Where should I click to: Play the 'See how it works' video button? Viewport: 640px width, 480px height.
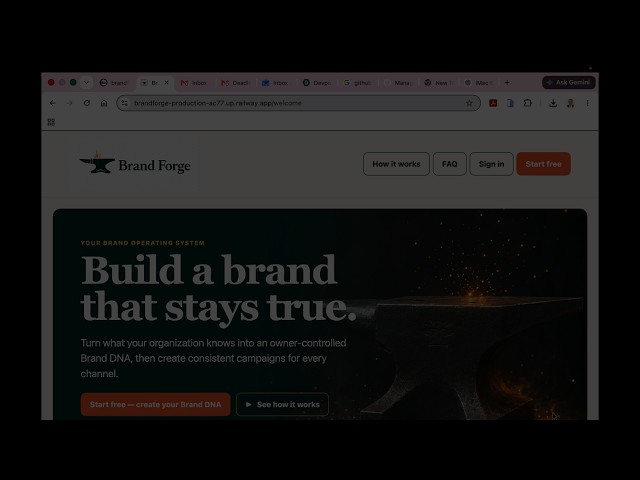click(x=282, y=404)
